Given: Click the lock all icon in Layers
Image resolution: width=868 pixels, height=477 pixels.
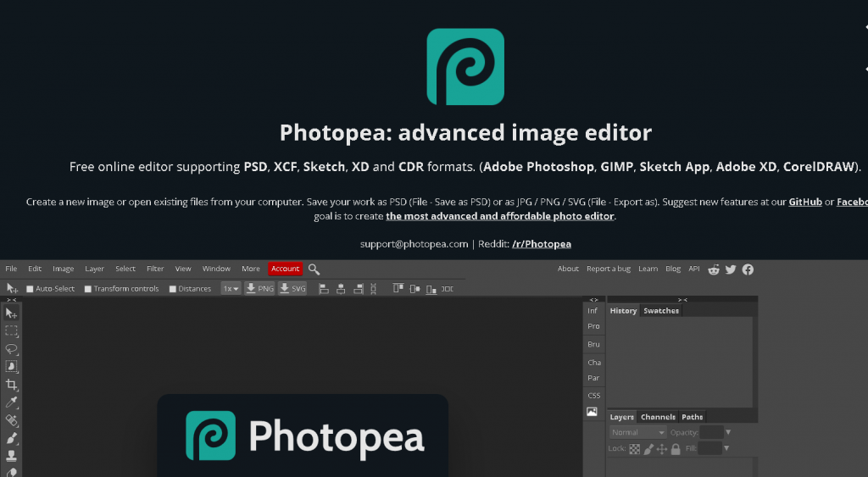Looking at the screenshot, I should point(676,448).
